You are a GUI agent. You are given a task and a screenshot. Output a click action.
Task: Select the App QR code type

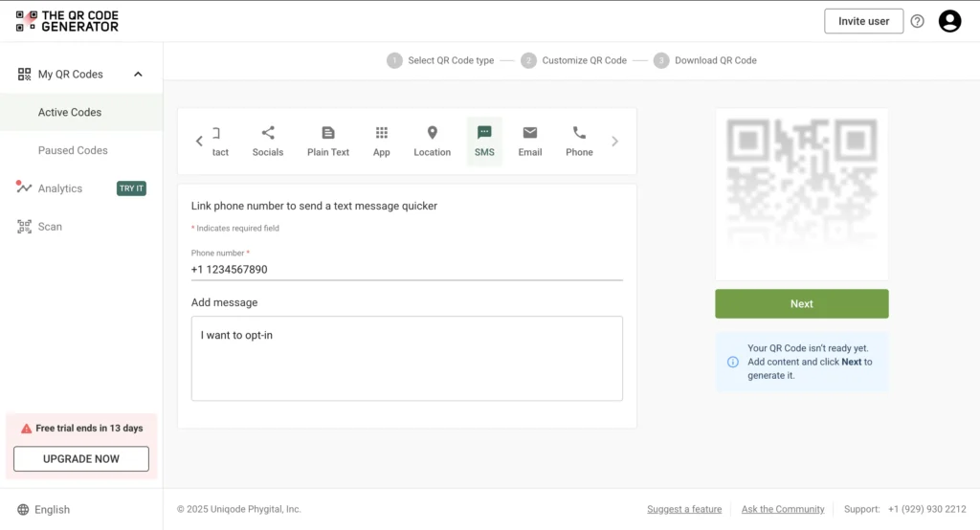pos(381,141)
